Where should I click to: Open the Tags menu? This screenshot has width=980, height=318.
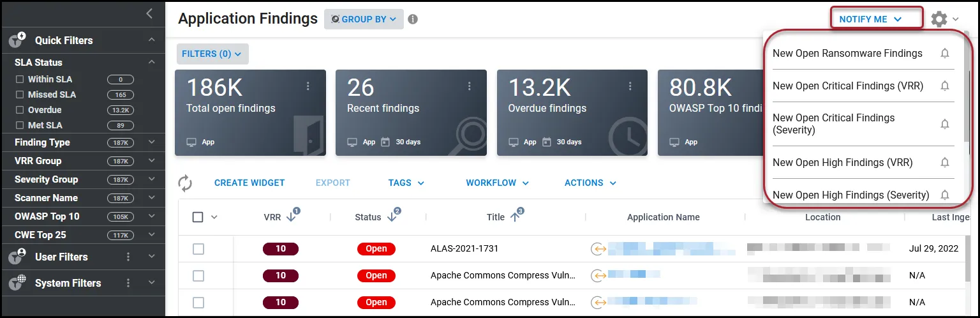406,183
